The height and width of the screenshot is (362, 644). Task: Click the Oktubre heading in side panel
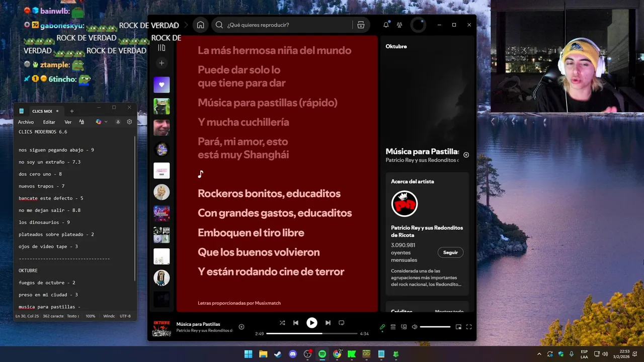point(396,46)
